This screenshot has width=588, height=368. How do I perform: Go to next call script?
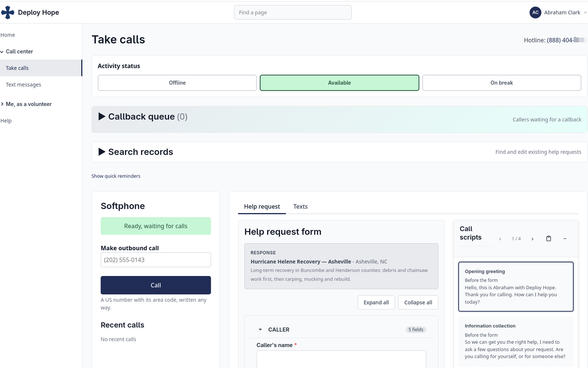(x=532, y=239)
